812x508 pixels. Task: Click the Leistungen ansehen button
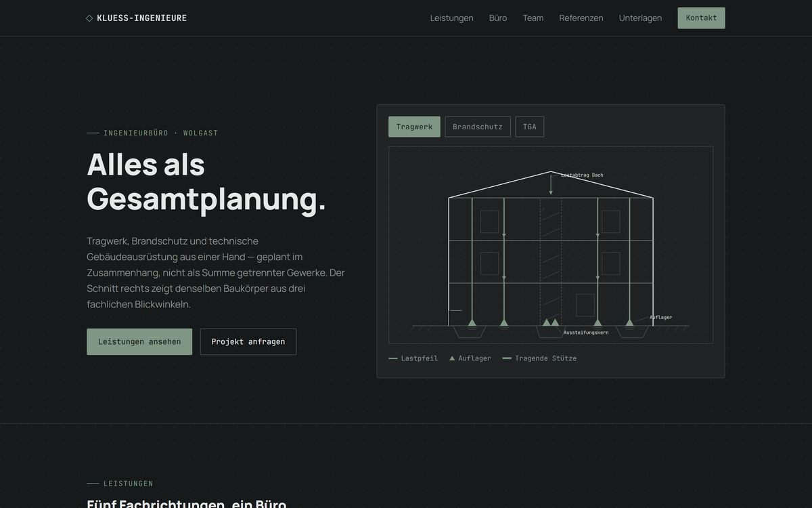(x=139, y=342)
